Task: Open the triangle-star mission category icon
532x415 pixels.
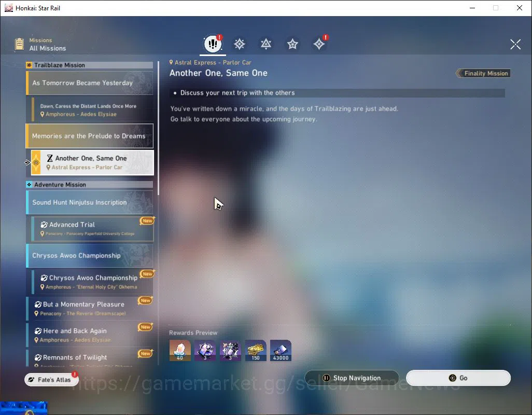Action: point(266,44)
